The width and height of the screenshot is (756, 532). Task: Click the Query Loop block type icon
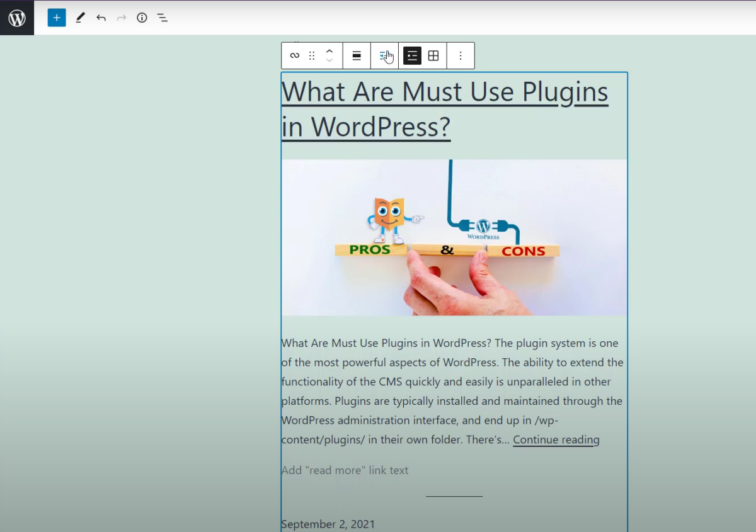pos(294,55)
